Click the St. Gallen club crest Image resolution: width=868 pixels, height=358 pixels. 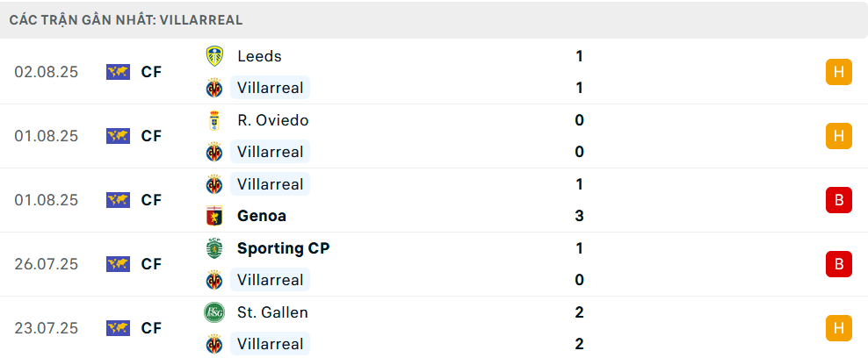[x=214, y=312]
